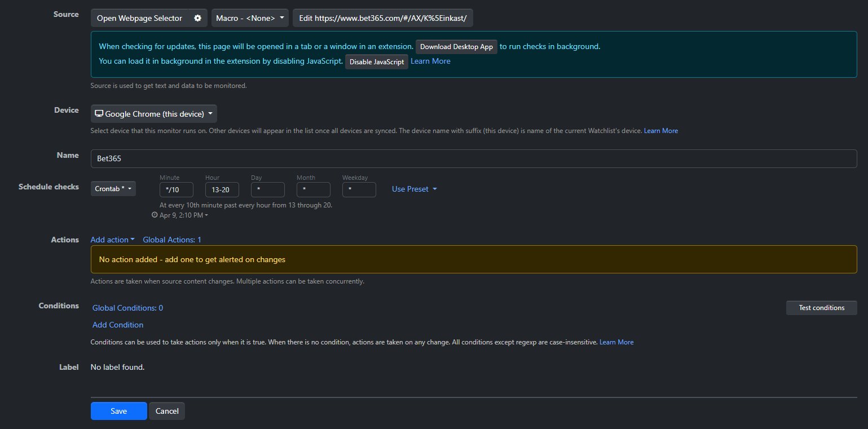Open the Global Actions: 1 link
Image resolution: width=868 pixels, height=429 pixels.
click(172, 240)
